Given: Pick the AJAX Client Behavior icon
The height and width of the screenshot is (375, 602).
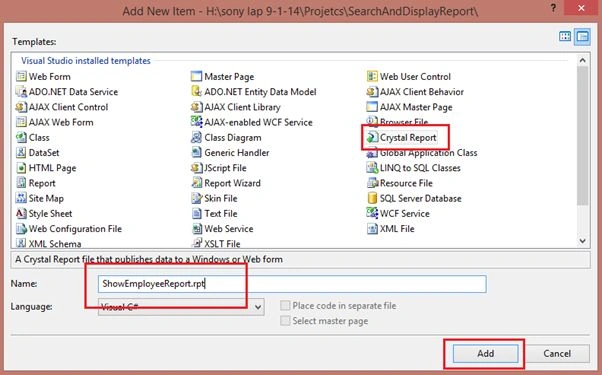Looking at the screenshot, I should (x=372, y=92).
